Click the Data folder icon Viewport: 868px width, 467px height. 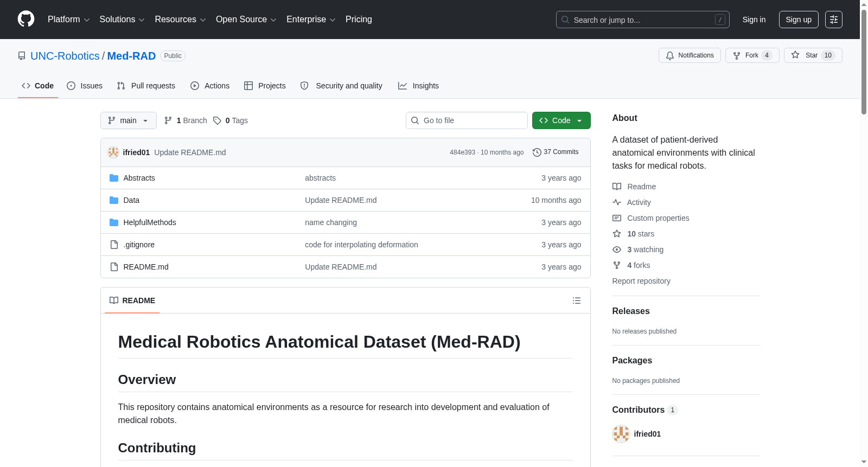point(114,200)
